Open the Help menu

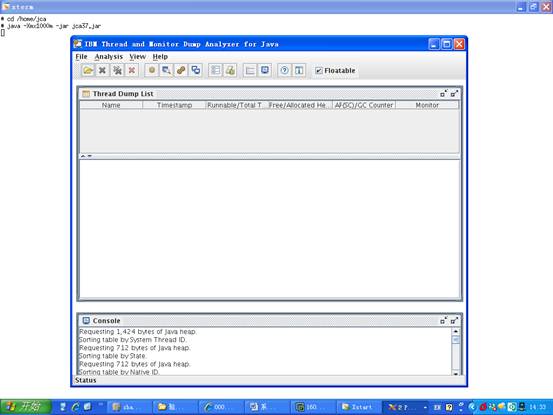pos(160,56)
